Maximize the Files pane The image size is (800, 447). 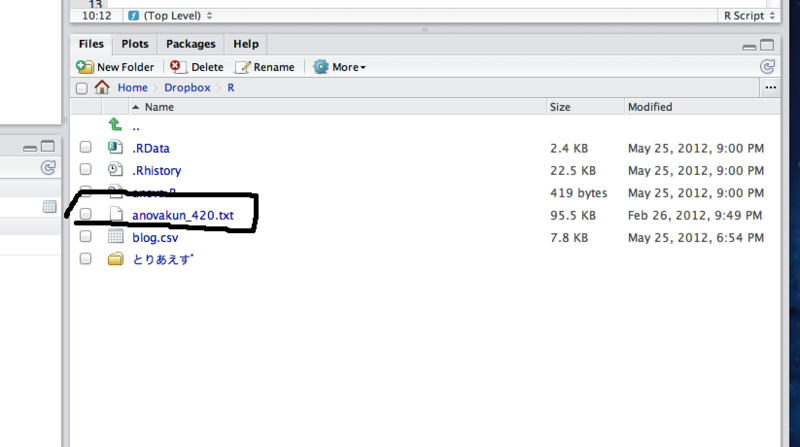[767, 45]
